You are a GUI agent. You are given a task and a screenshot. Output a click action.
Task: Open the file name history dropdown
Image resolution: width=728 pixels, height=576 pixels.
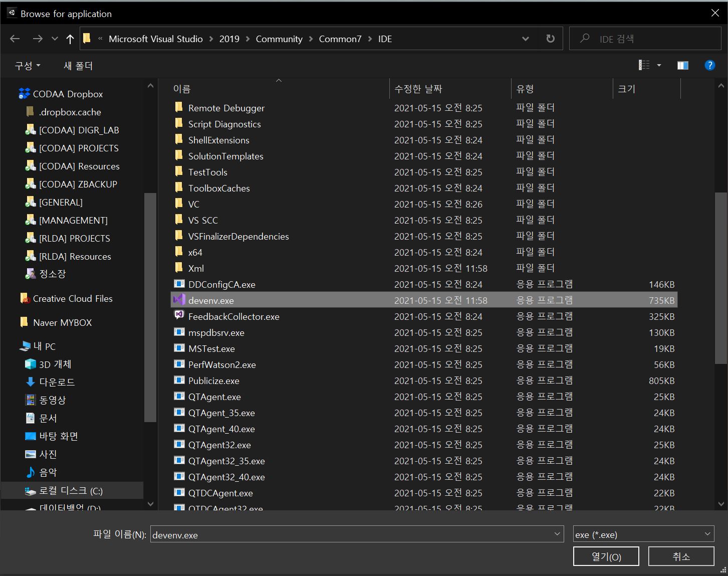[x=557, y=534]
